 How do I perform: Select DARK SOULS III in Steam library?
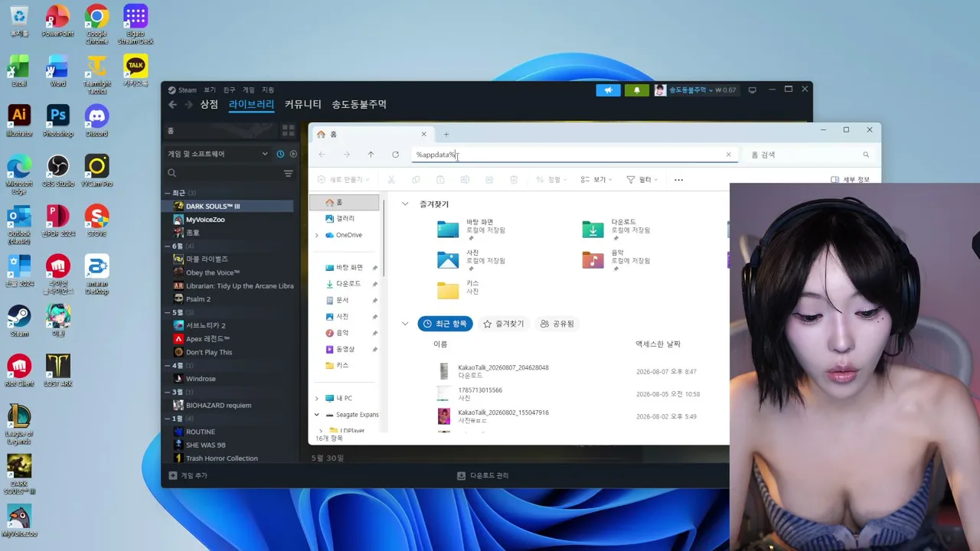[229, 206]
